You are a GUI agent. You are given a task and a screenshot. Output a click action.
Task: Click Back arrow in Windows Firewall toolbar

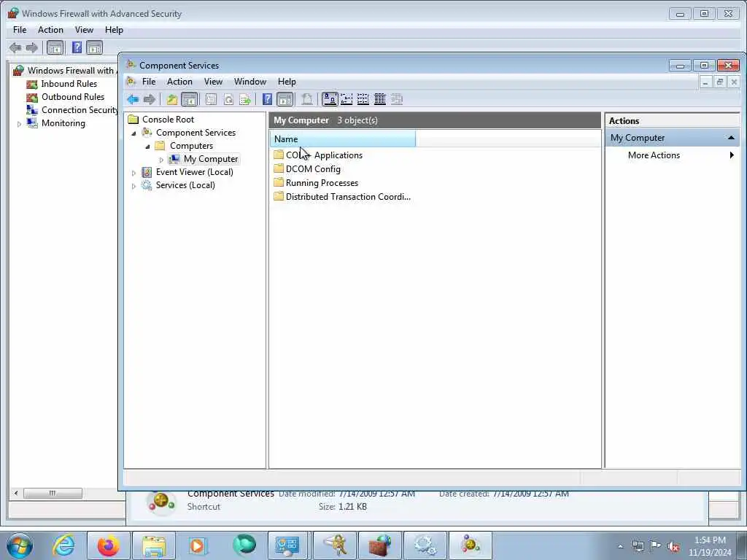pos(15,47)
